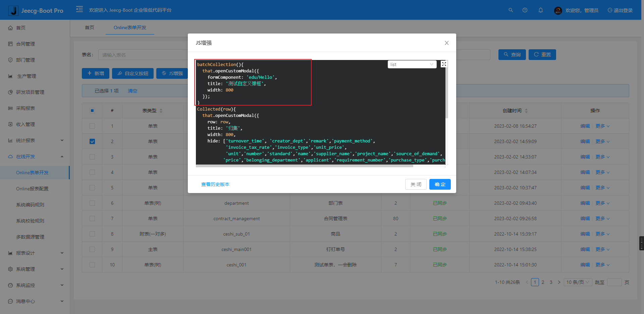Open the 10 条/页 page size dropdown

(x=578, y=282)
